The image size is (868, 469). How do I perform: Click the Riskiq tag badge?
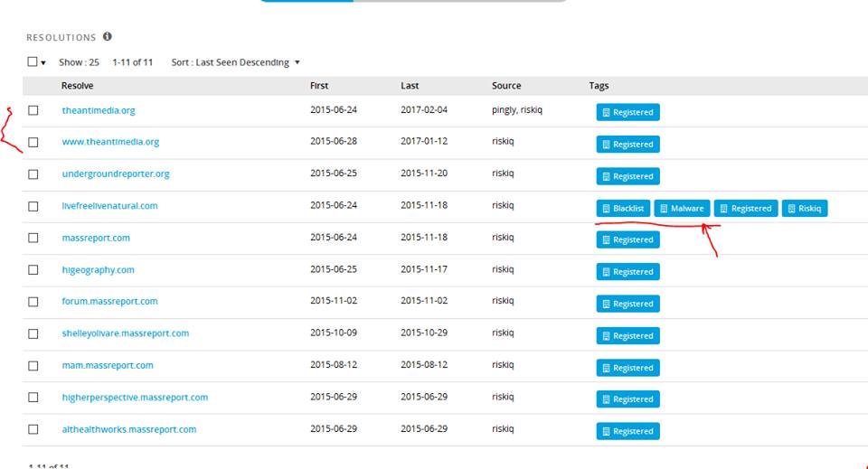[804, 209]
